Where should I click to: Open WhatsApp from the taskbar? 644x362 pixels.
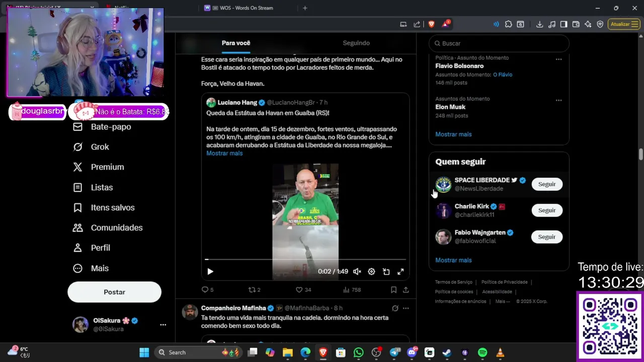pyautogui.click(x=358, y=352)
